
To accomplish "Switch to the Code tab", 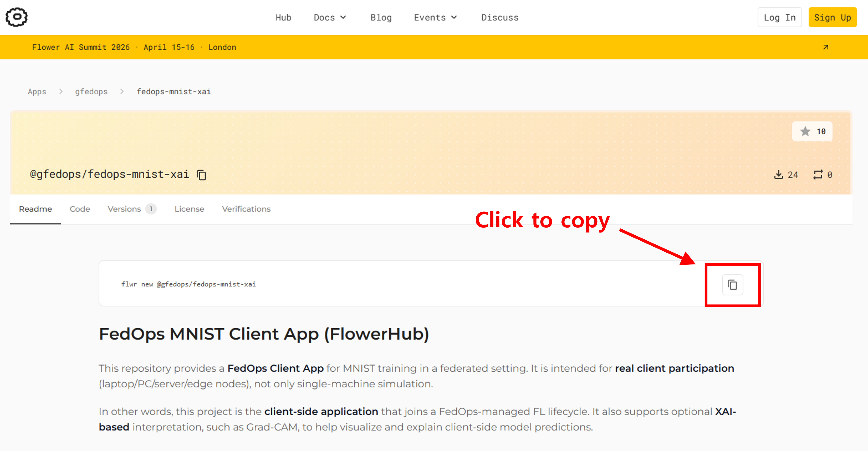I will [80, 209].
